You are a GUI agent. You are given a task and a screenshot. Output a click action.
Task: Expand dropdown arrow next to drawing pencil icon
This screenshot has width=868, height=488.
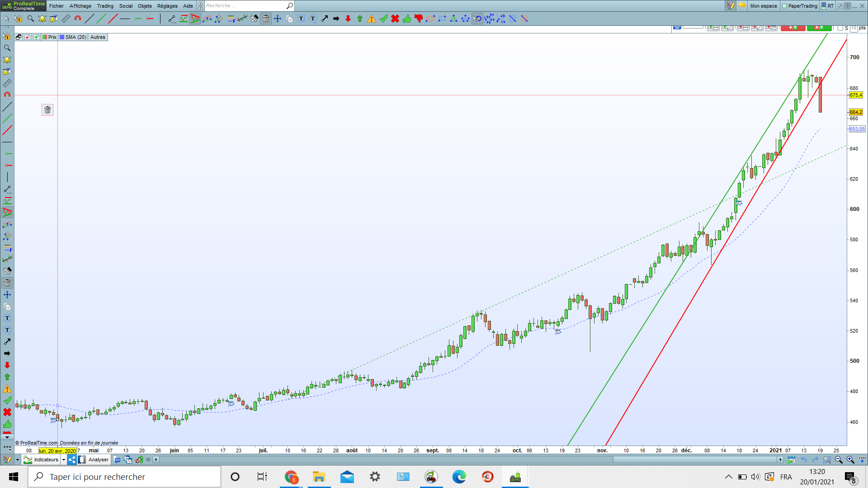[x=17, y=460]
